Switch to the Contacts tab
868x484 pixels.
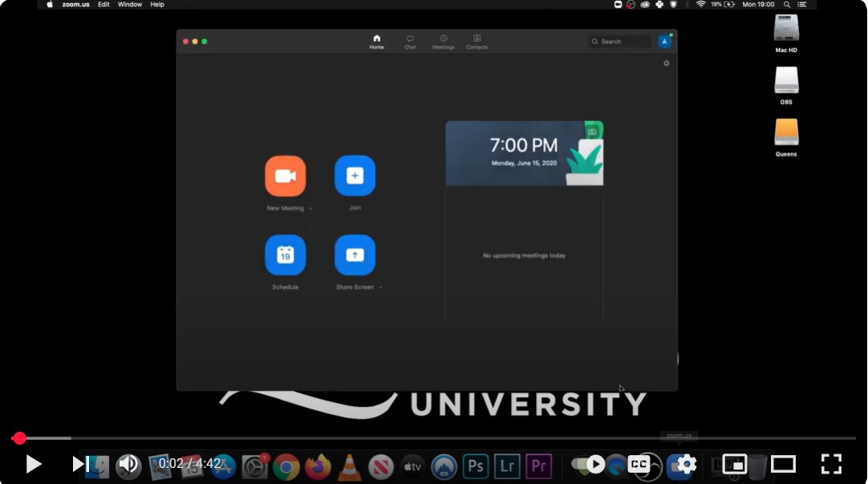click(x=477, y=42)
